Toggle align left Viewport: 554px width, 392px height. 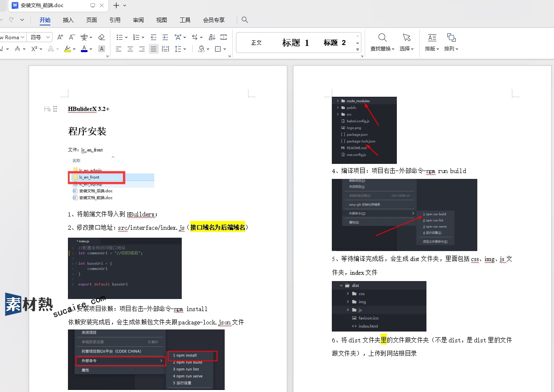coord(118,49)
